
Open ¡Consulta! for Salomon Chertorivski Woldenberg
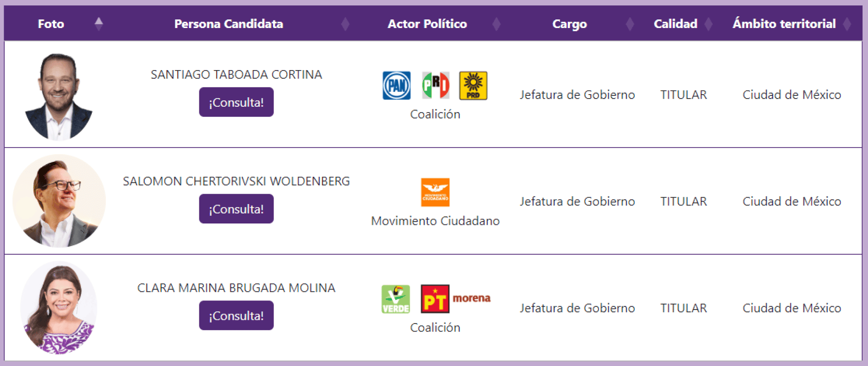236,209
